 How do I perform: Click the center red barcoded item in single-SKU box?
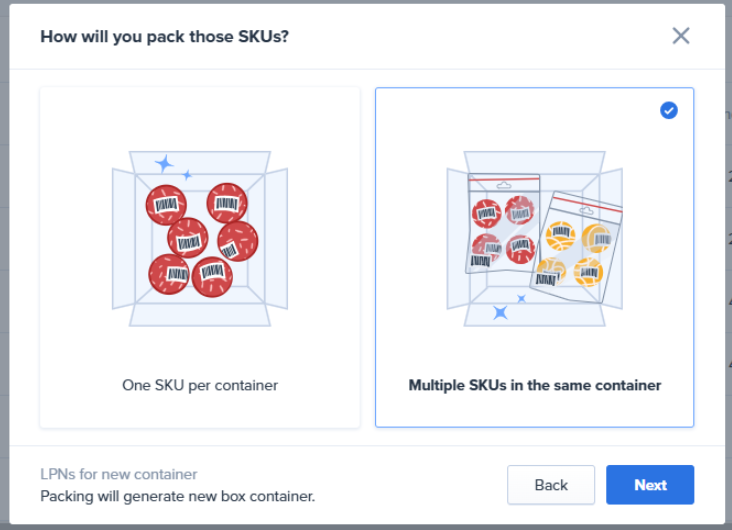tap(188, 238)
